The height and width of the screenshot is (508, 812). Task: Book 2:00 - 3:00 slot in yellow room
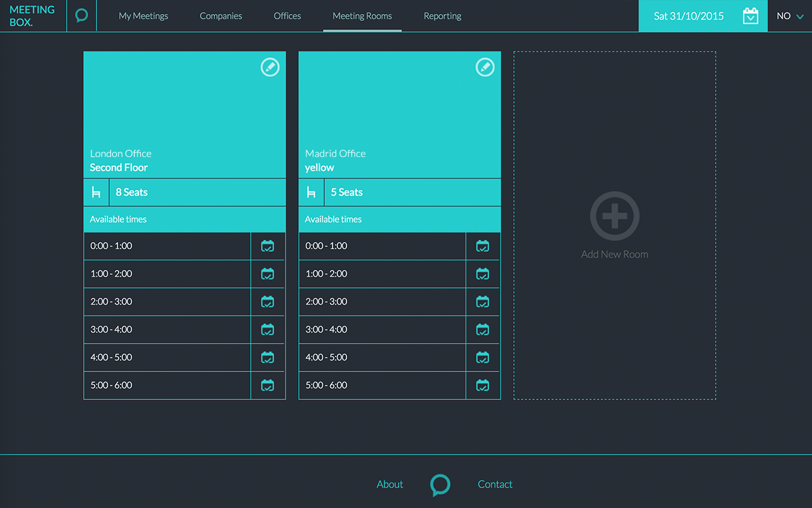point(483,302)
